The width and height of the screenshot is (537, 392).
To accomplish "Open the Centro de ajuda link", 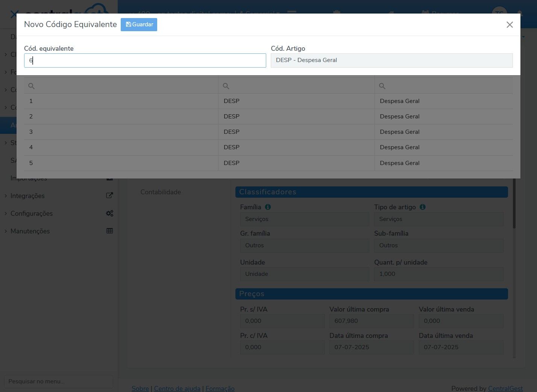I will [x=177, y=389].
